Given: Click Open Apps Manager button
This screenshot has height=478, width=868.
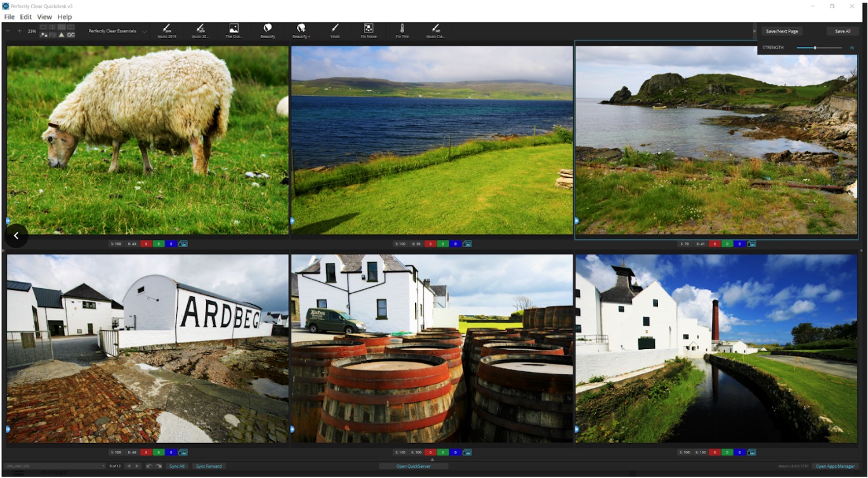Looking at the screenshot, I should (x=835, y=466).
